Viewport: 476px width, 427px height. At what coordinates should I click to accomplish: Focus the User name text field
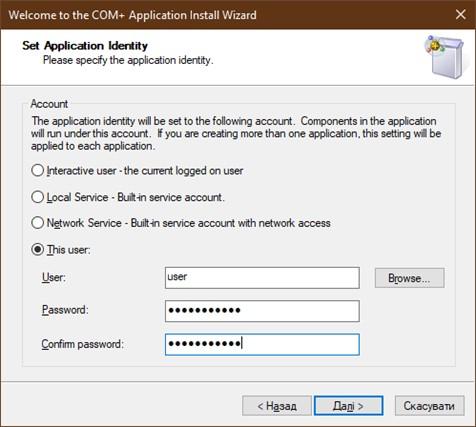click(x=262, y=278)
